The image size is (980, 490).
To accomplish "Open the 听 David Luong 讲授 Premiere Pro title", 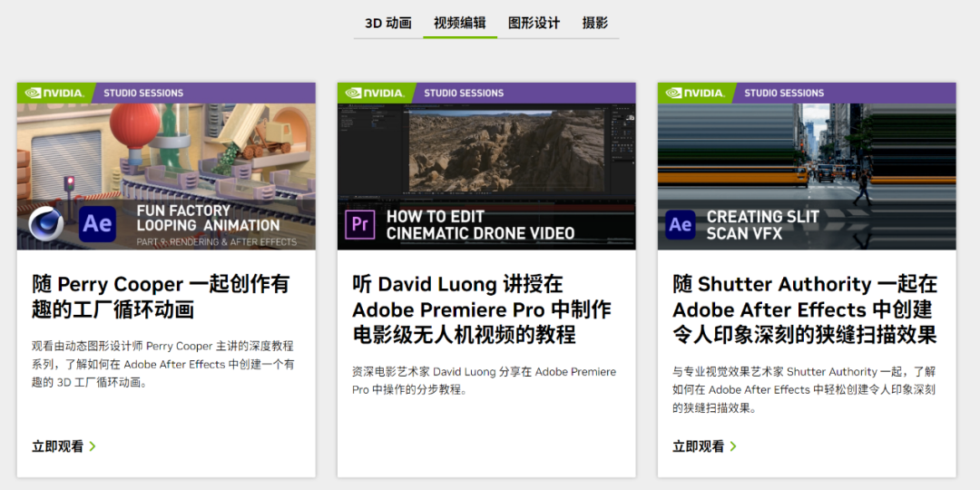I will pyautogui.click(x=482, y=309).
